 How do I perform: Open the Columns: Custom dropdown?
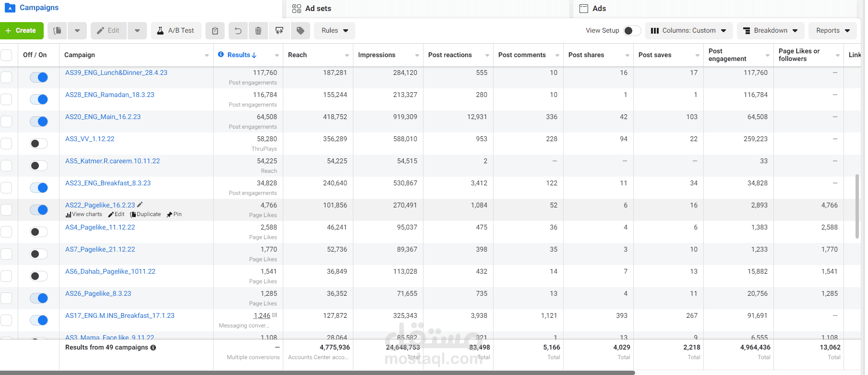pos(688,31)
